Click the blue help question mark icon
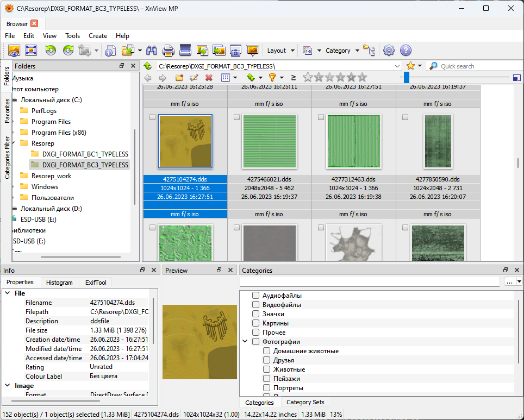Viewport: 524px width, 420px height. pyautogui.click(x=406, y=51)
